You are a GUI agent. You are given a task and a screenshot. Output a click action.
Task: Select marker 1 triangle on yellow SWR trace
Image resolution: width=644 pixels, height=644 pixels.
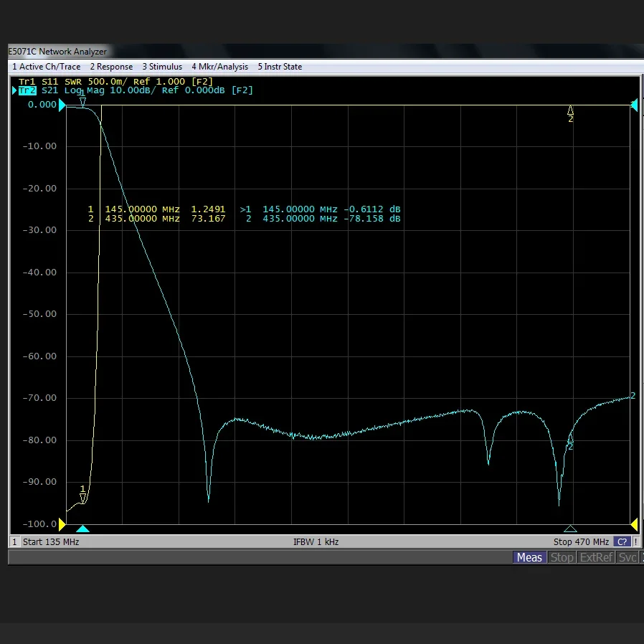83,498
